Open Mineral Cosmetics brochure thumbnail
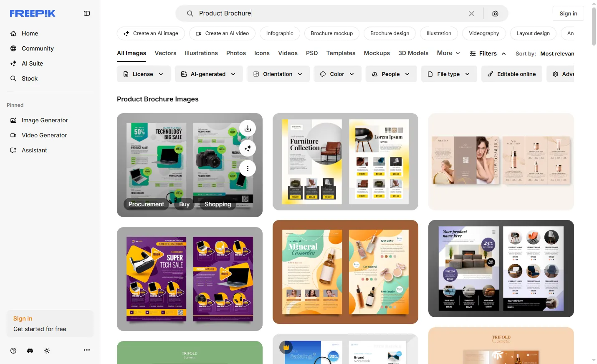 [345, 272]
